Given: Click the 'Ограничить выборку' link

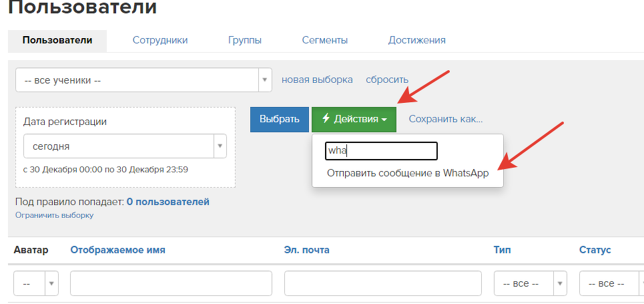Looking at the screenshot, I should [x=54, y=215].
